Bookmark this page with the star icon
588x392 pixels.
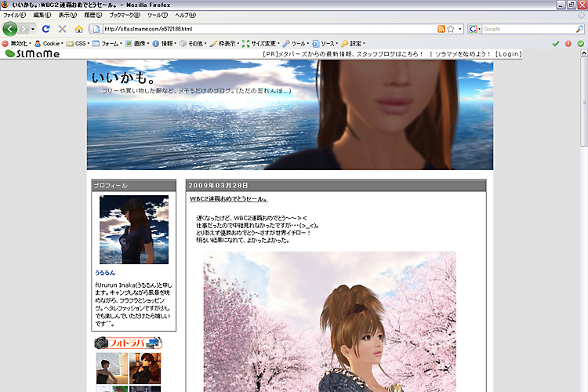point(451,29)
